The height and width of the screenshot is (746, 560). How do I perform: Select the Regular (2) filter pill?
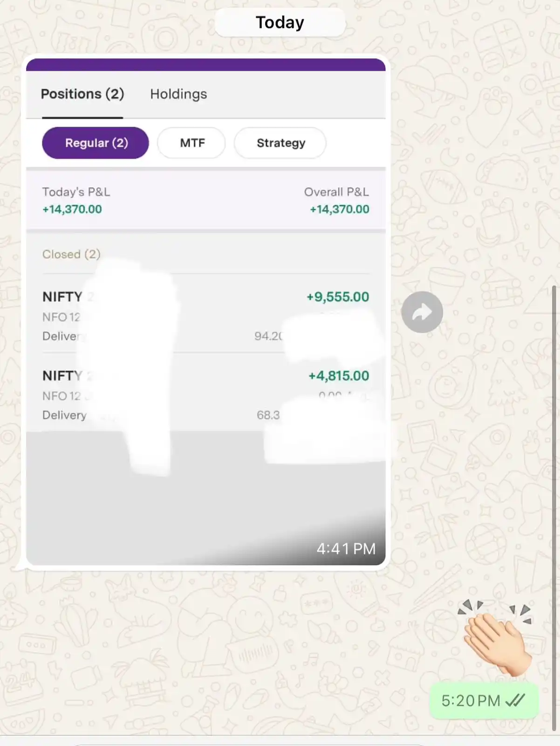[96, 143]
